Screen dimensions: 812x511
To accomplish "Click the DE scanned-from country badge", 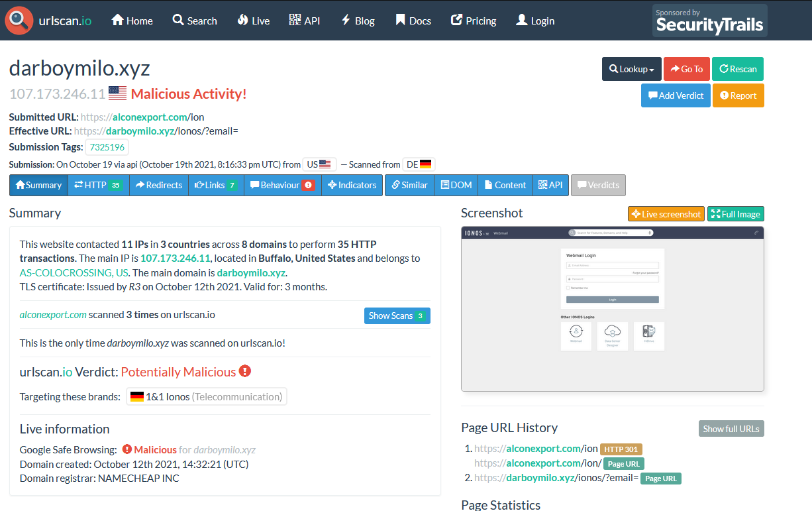I will [x=419, y=164].
